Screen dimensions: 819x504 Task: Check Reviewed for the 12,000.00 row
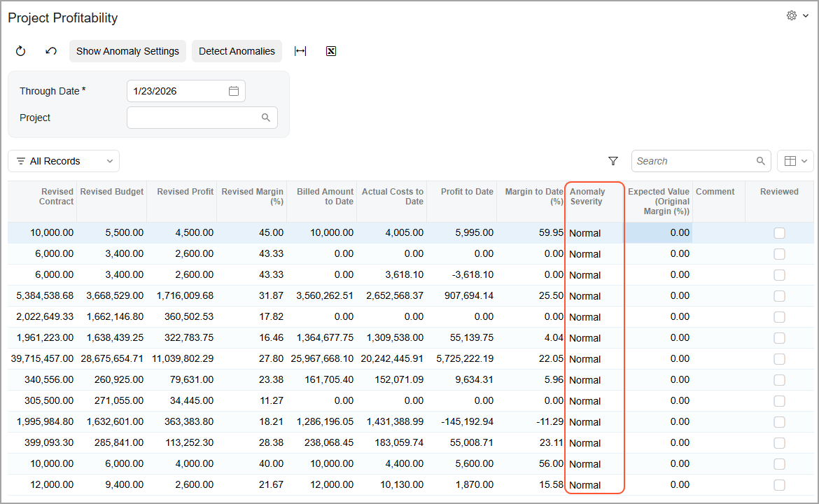point(779,484)
